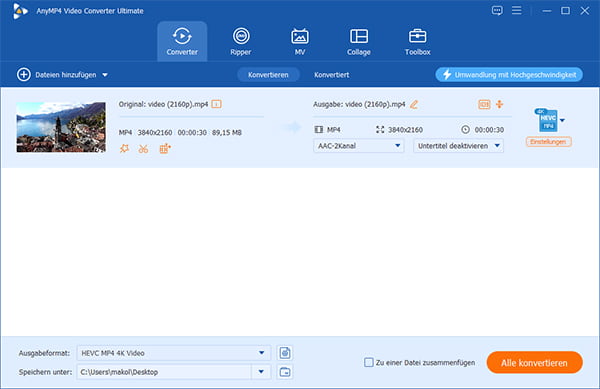Image resolution: width=600 pixels, height=389 pixels.
Task: Click the Dateien hinzufügen plus icon
Action: 24,75
